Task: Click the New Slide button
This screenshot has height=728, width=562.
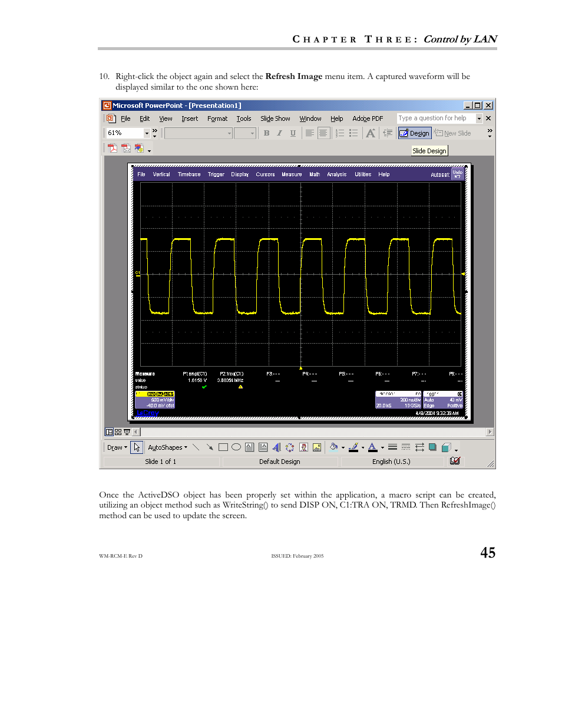Action: pyautogui.click(x=452, y=133)
